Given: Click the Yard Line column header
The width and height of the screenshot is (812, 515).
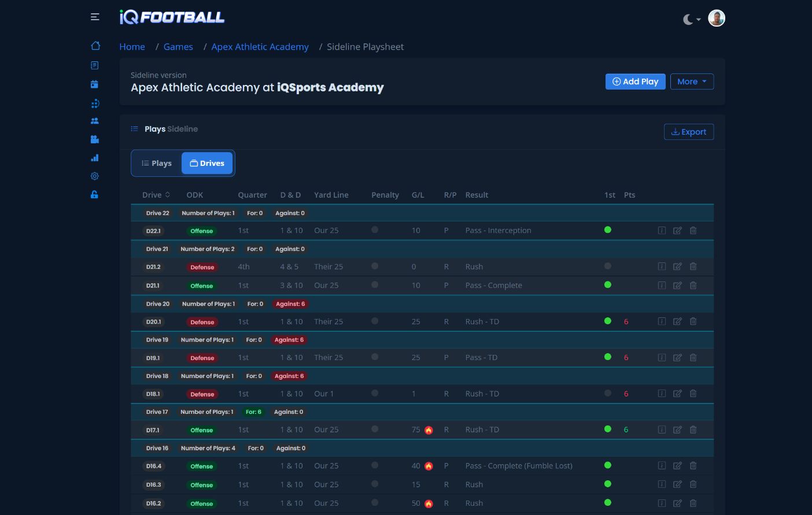Looking at the screenshot, I should click(x=331, y=195).
